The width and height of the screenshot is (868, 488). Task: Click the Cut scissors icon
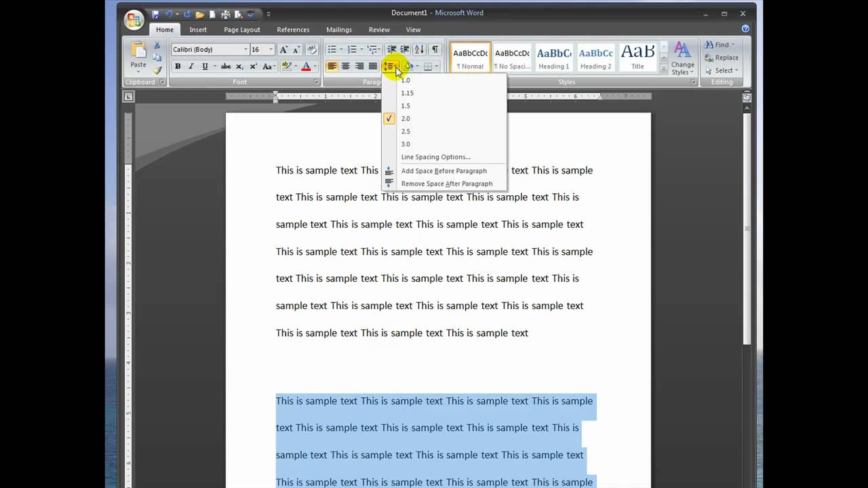(x=157, y=46)
